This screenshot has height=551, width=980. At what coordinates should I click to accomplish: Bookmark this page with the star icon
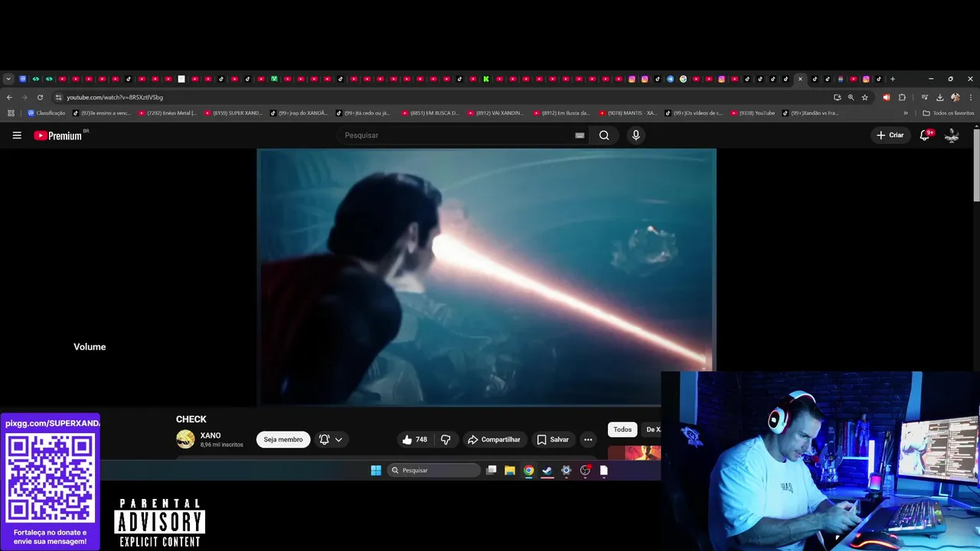[x=864, y=98]
